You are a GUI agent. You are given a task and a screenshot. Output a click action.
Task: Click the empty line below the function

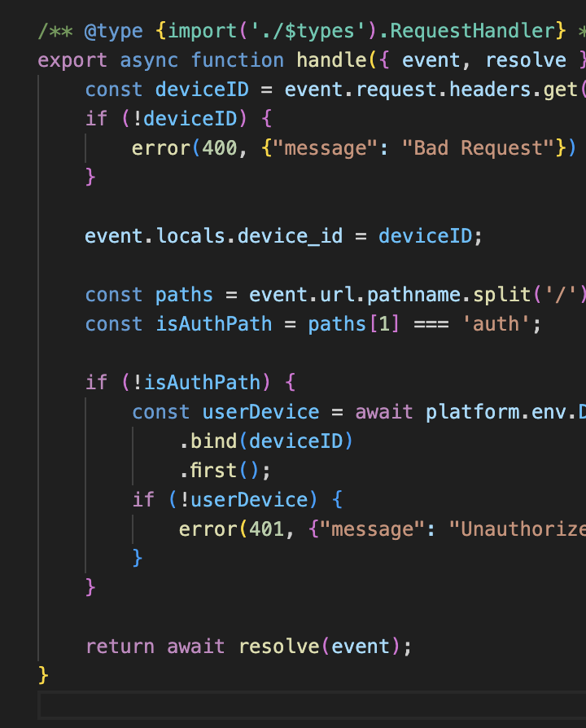pyautogui.click(x=312, y=704)
